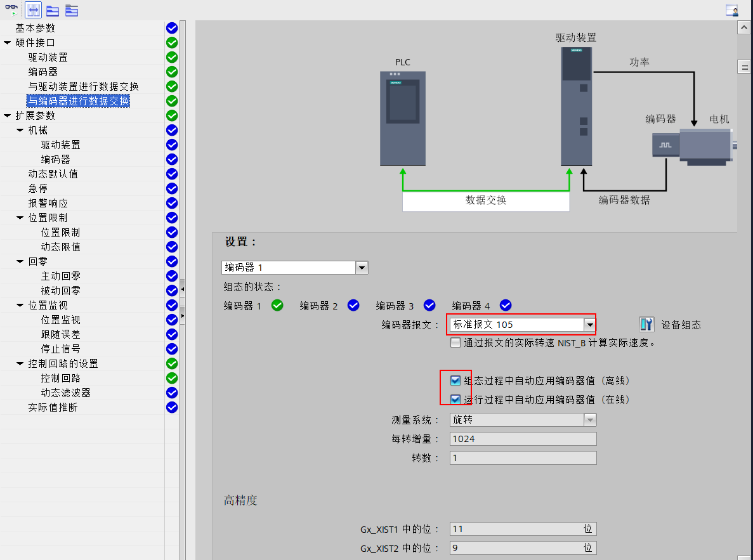
Task: Open the 编码器报文 dropdown showing 标准报文 105
Action: [591, 324]
